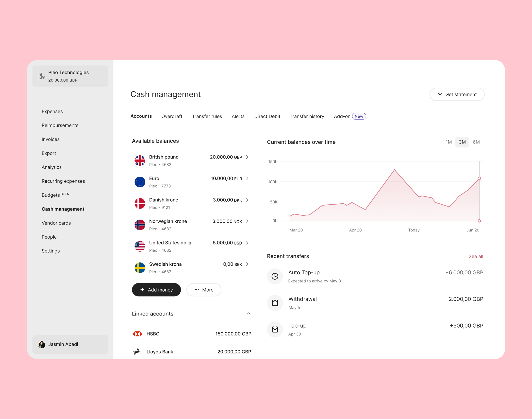
Task: Select the 3M chart range
Action: (462, 142)
